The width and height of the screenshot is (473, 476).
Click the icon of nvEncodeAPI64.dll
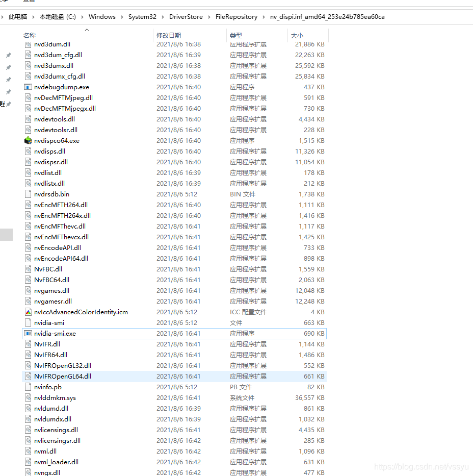28,259
